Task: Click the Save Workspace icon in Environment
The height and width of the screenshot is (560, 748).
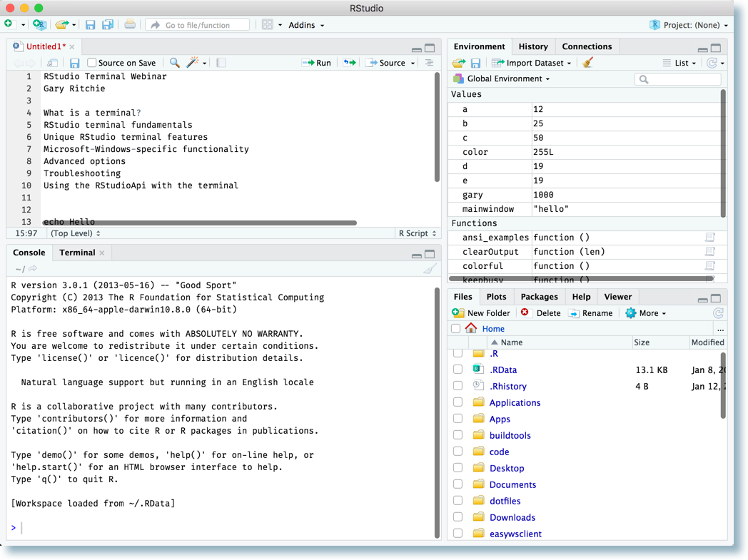Action: point(475,63)
